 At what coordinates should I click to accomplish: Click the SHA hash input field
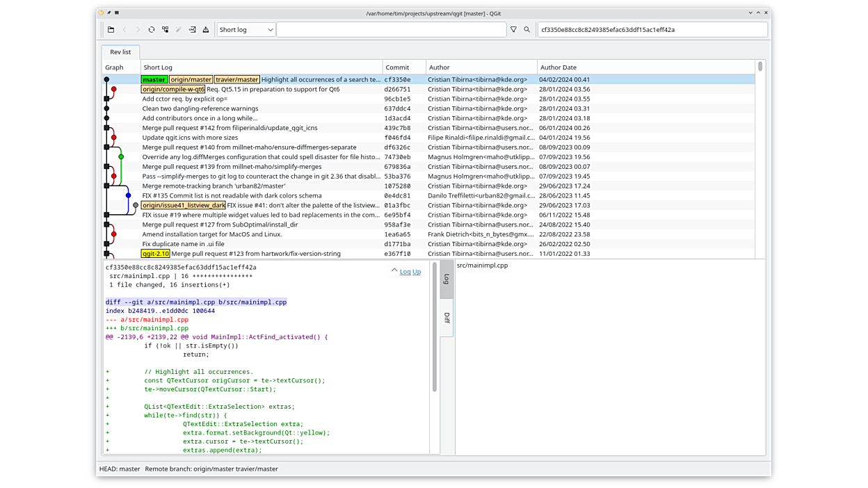click(652, 30)
